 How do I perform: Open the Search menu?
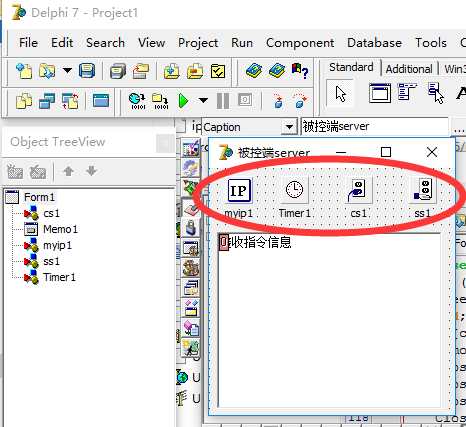point(105,43)
